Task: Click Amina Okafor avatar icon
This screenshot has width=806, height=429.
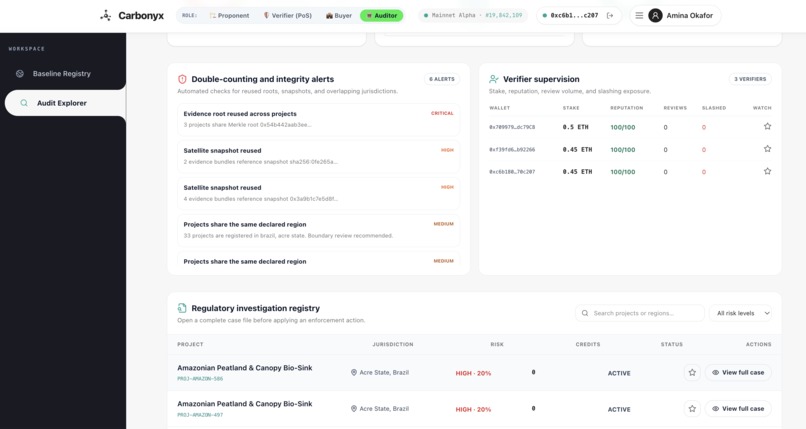Action: [x=655, y=15]
